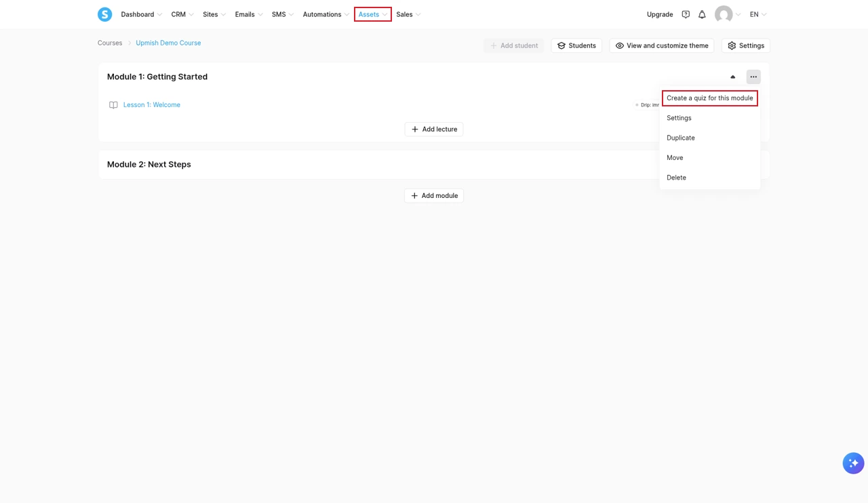Screen dimensions: 868x503
Task: Click the Module 2: Next Steps heading
Action: pyautogui.click(x=149, y=165)
